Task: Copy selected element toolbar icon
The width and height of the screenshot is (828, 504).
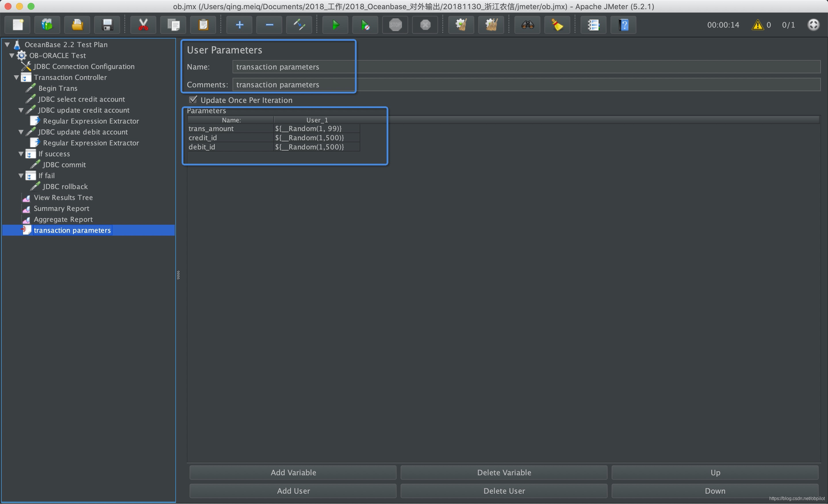Action: coord(173,25)
